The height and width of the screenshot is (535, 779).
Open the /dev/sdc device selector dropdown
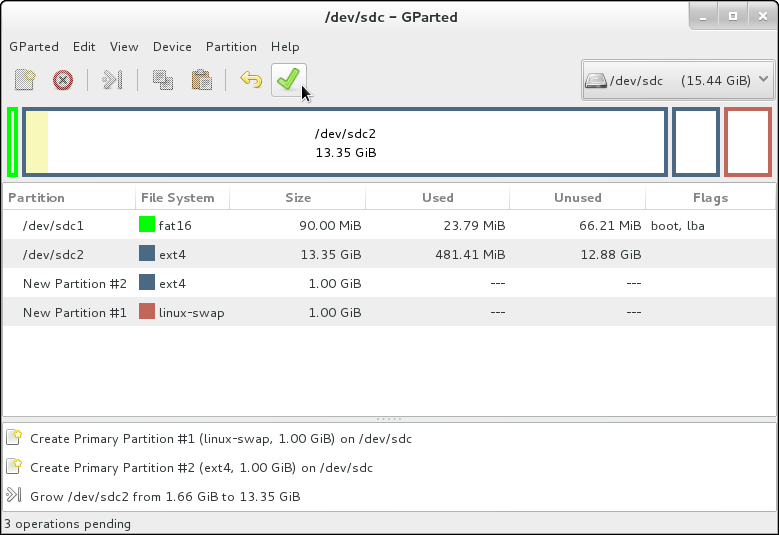(677, 80)
